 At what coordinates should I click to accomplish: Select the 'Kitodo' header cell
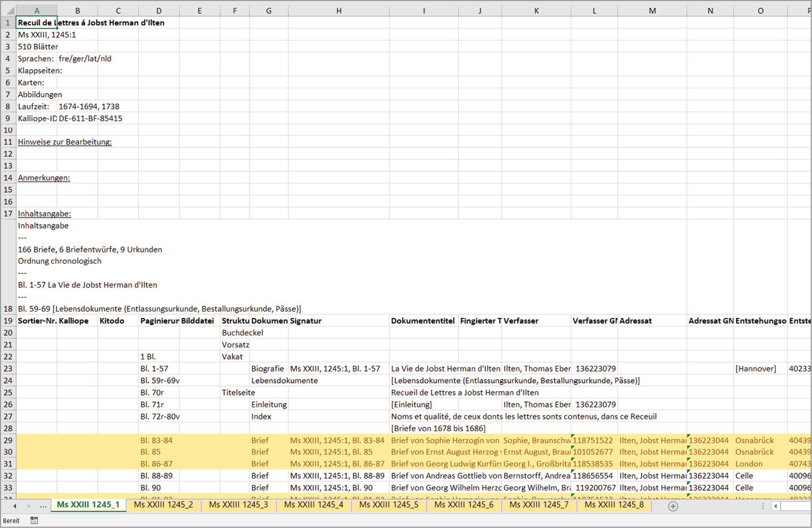click(x=118, y=321)
